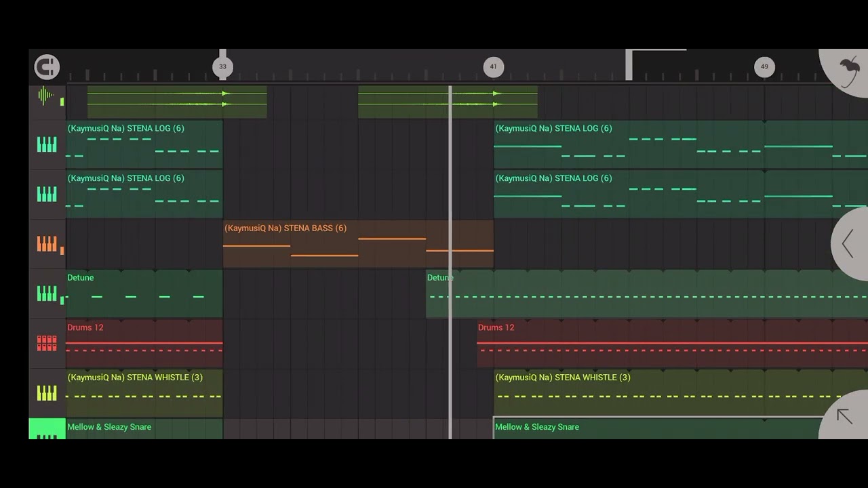Viewport: 868px width, 488px height.
Task: Select the audio waveform clip spanning bar 33
Action: click(177, 102)
